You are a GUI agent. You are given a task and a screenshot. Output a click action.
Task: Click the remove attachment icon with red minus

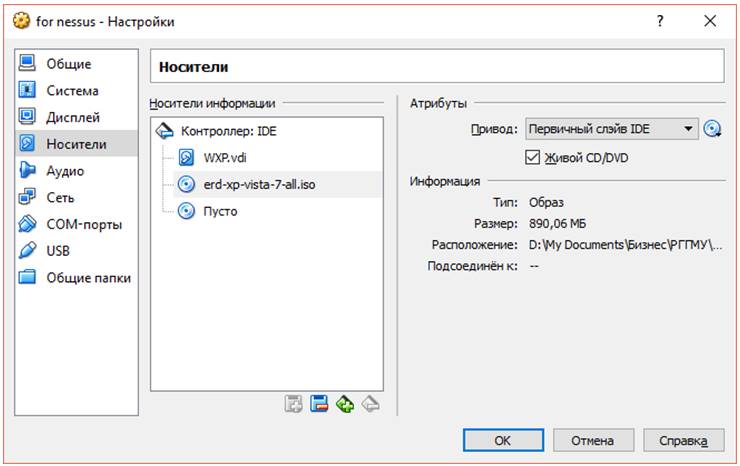(319, 404)
